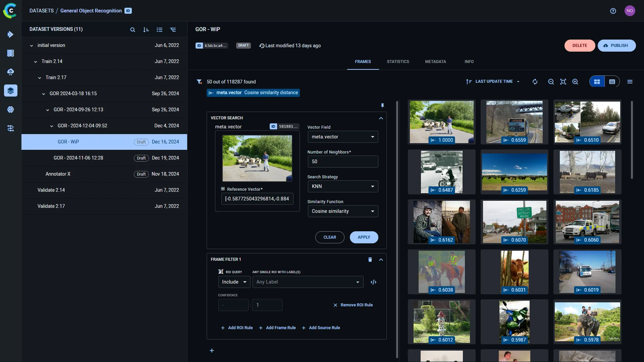The width and height of the screenshot is (644, 362).
Task: Switch to table list view
Action: [612, 82]
